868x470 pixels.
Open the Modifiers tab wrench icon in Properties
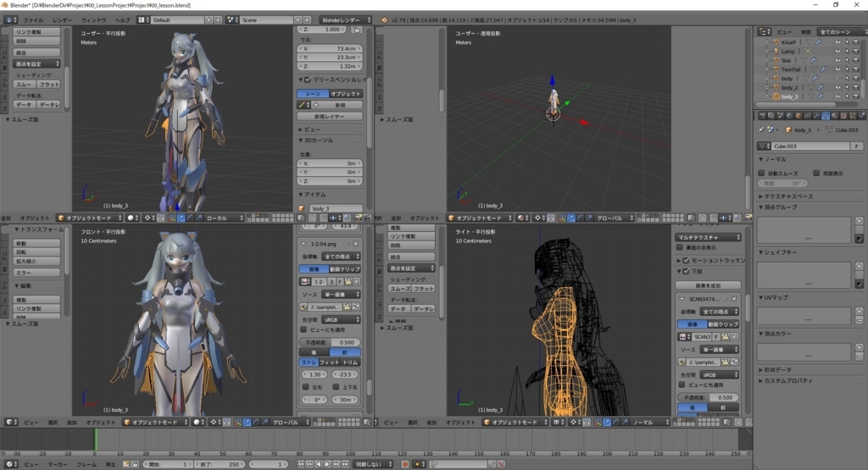[816, 115]
